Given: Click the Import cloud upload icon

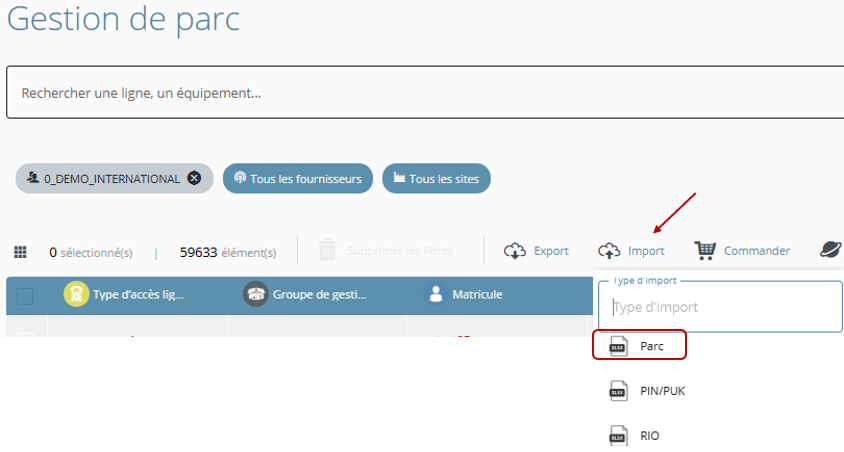Looking at the screenshot, I should [609, 251].
